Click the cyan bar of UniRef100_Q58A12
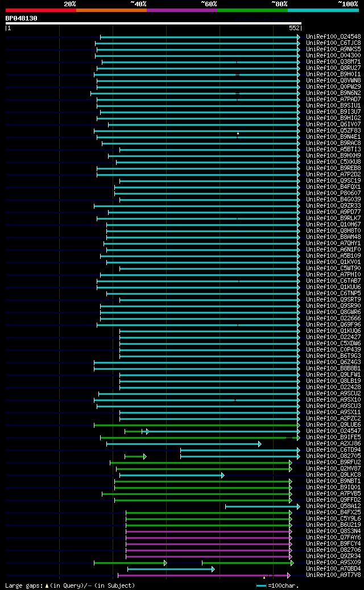364x590 pixels. 262,506
